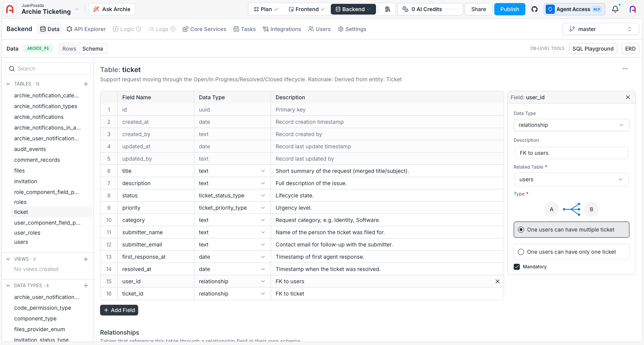This screenshot has width=644, height=345.
Task: Open the table options three-dot menu
Action: 625,69
